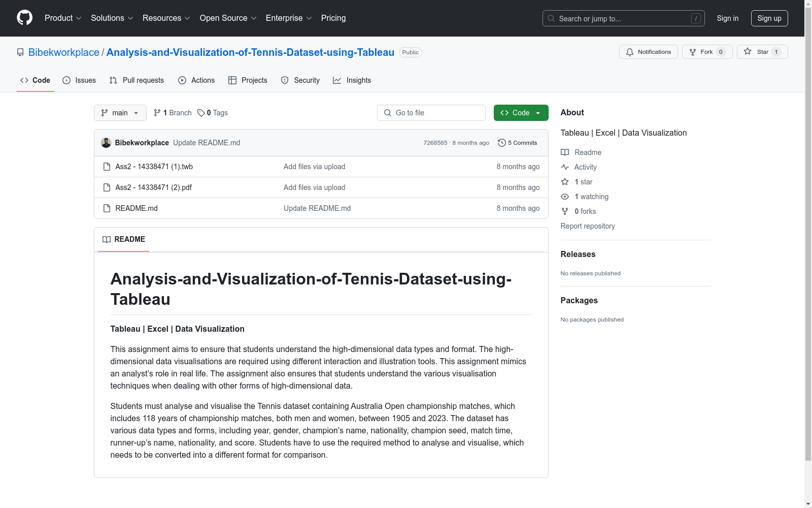Open the Update README.md commit message in header

(207, 143)
